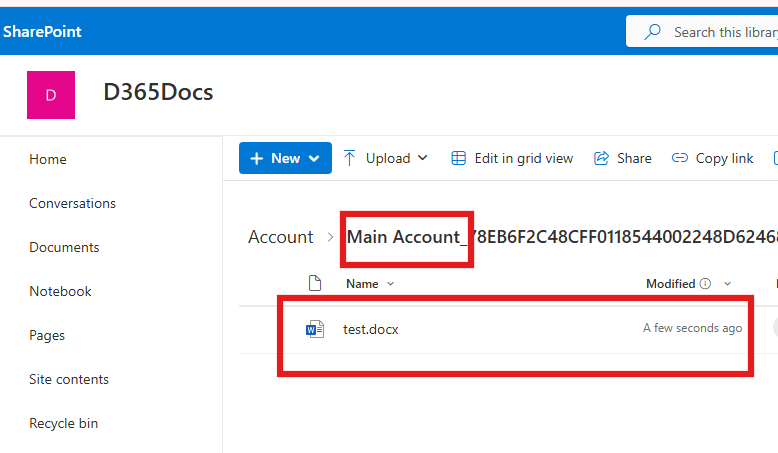Screen dimensions: 778x453
Task: Expand the Modified column options chevron
Action: pyautogui.click(x=727, y=284)
